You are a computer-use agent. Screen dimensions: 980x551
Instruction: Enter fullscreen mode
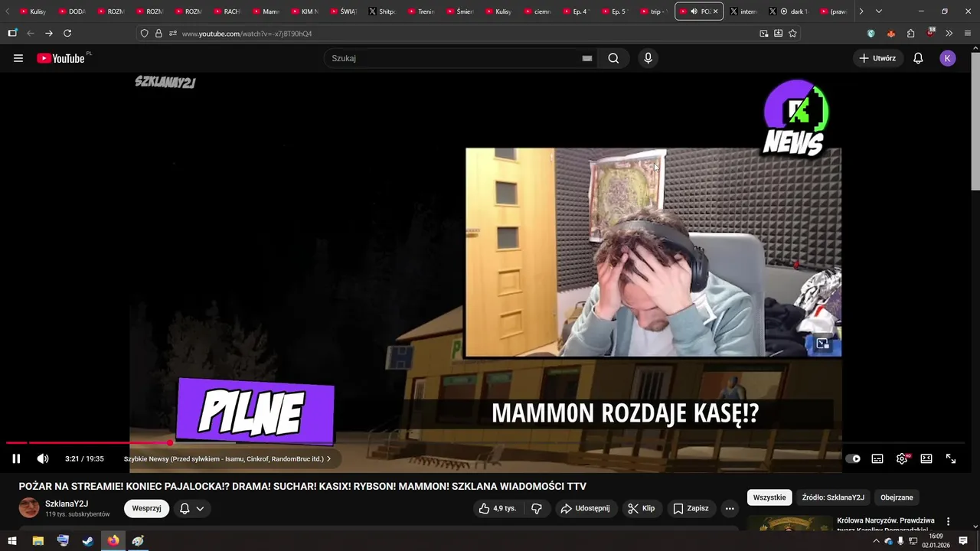coord(951,458)
